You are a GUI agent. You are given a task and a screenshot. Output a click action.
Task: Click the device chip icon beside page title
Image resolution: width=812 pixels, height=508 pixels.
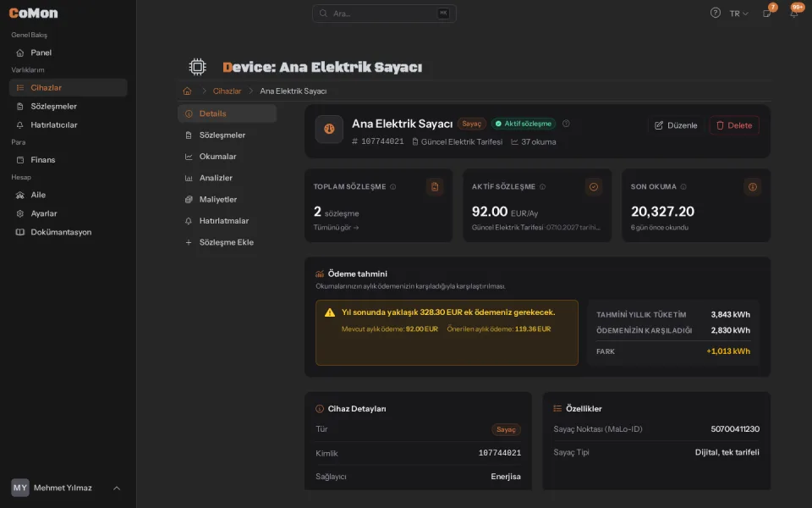point(197,67)
